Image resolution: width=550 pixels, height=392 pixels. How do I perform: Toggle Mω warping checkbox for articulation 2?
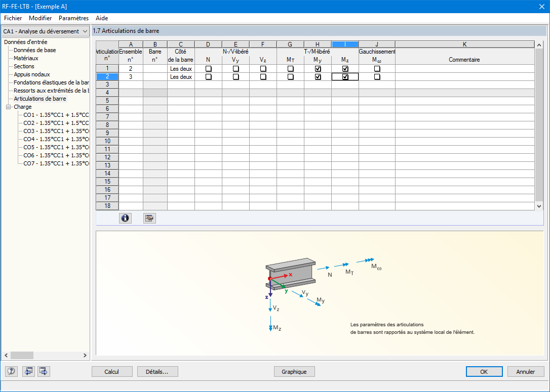point(377,77)
